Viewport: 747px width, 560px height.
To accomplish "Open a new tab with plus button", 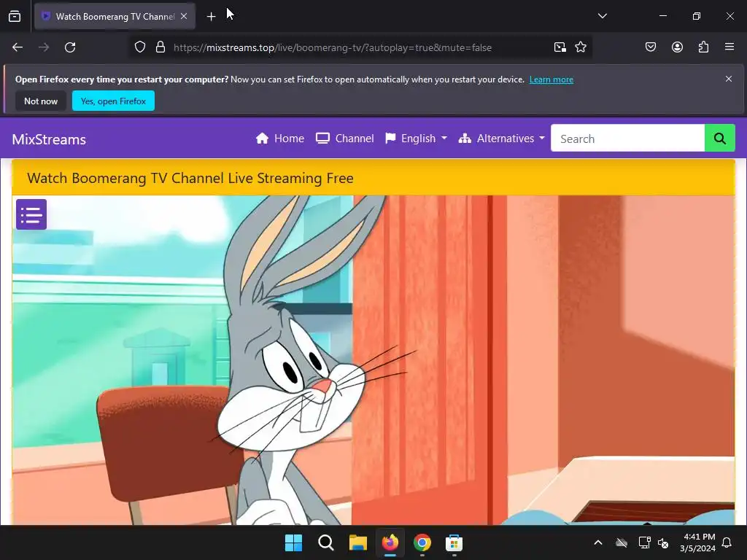I will [211, 17].
